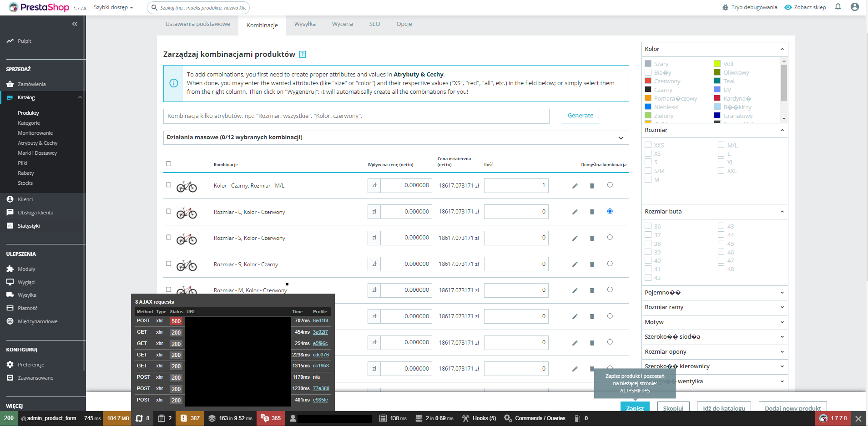Close the Symfony debug toolbar
This screenshot has width=868, height=427.
coord(858,419)
